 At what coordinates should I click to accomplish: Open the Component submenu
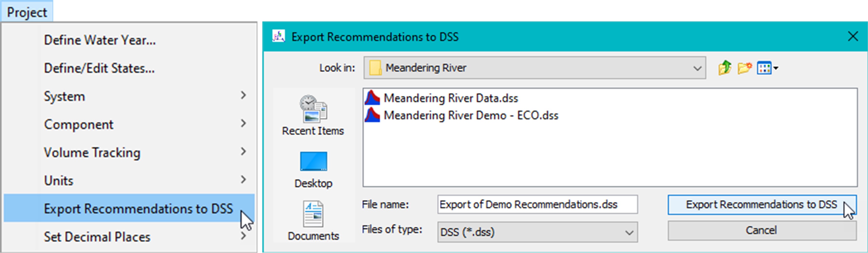pyautogui.click(x=129, y=124)
